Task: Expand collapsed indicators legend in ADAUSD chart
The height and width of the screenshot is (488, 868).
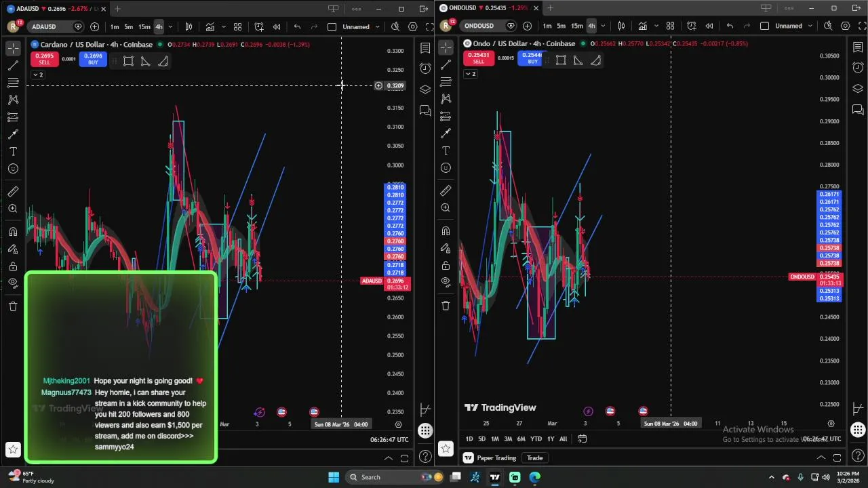Action: point(37,75)
